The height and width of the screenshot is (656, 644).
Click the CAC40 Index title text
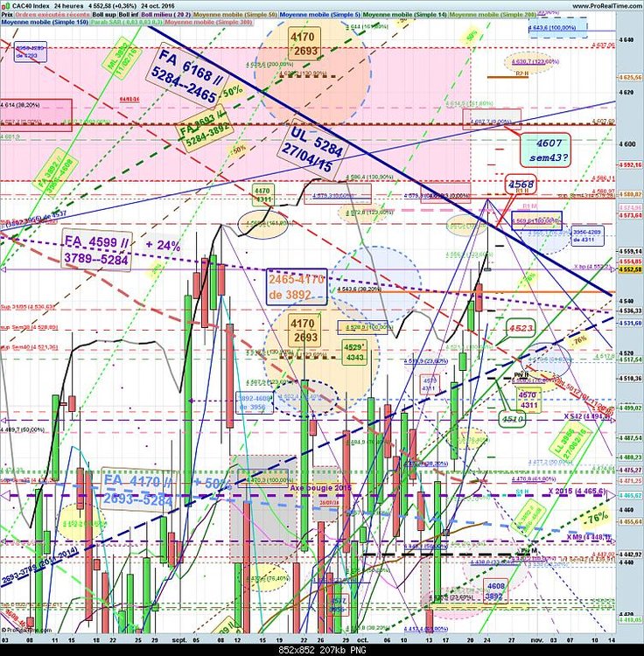(30, 6)
